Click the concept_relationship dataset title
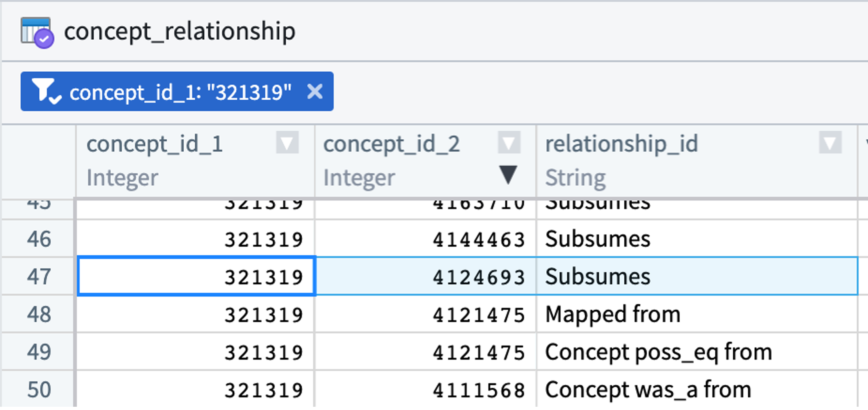This screenshot has height=410, width=868. 180,32
